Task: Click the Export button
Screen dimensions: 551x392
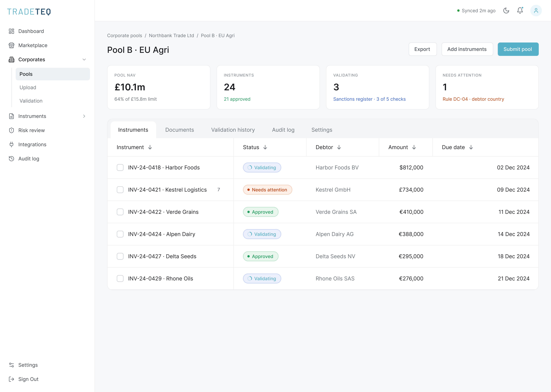Action: [x=422, y=49]
